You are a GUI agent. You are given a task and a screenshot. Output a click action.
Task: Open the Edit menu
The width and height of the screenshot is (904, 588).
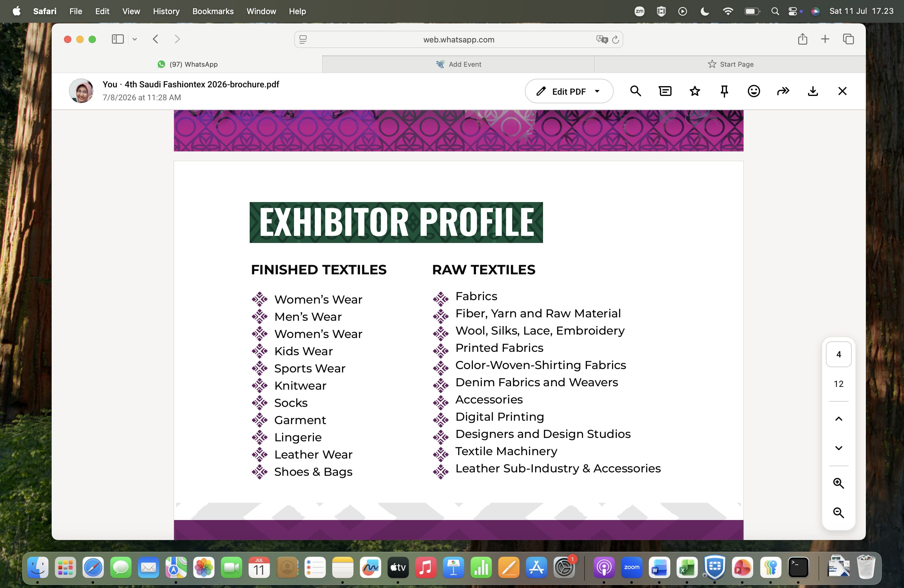[x=102, y=11]
